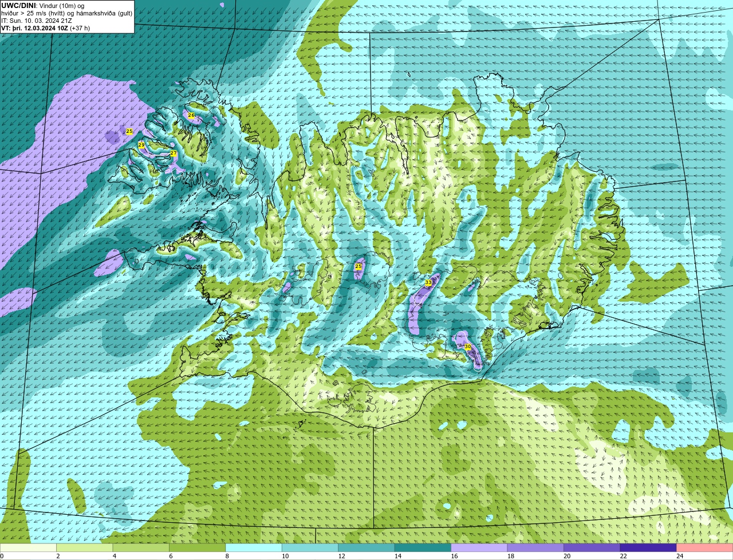Image resolution: width=733 pixels, height=560 pixels.
Task: Click the 8–10 m/s light cyan legend swatch
Action: pyautogui.click(x=254, y=547)
